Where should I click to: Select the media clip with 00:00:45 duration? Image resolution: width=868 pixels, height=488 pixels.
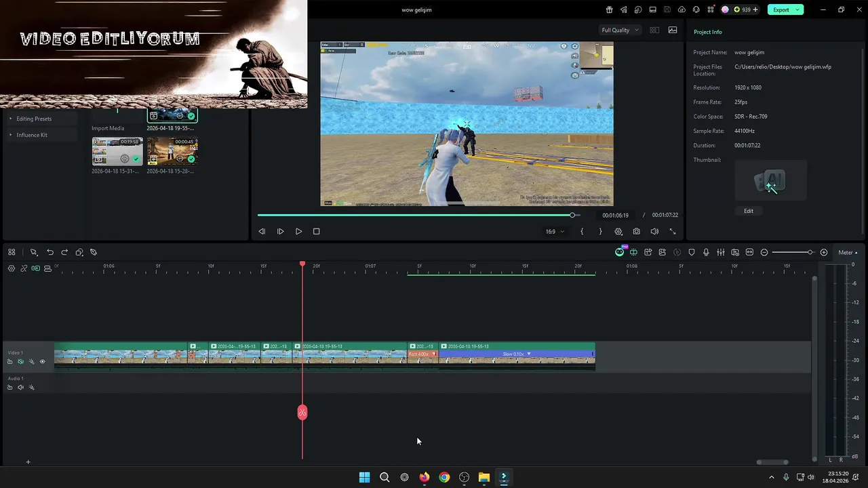(172, 152)
